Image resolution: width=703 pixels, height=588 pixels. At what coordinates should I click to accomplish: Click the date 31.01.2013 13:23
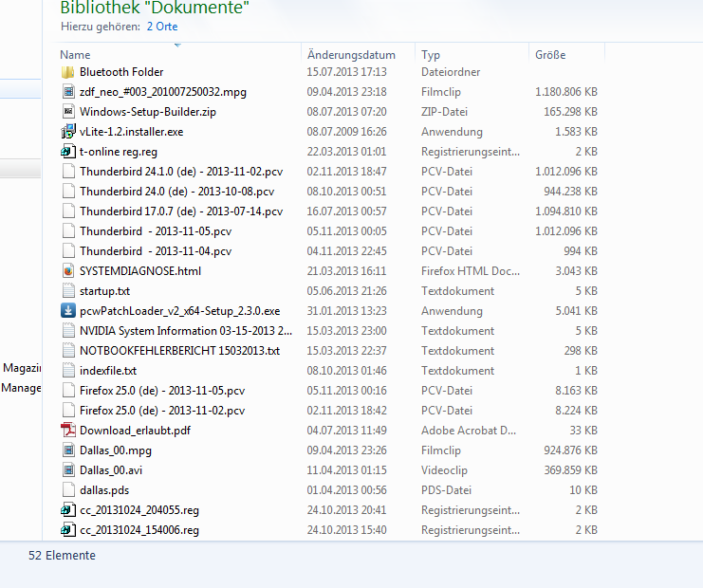point(346,311)
